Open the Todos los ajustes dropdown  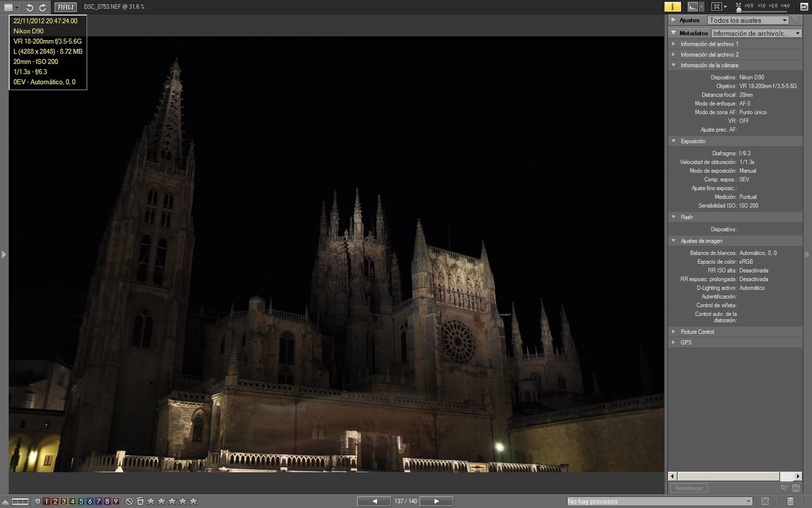748,20
